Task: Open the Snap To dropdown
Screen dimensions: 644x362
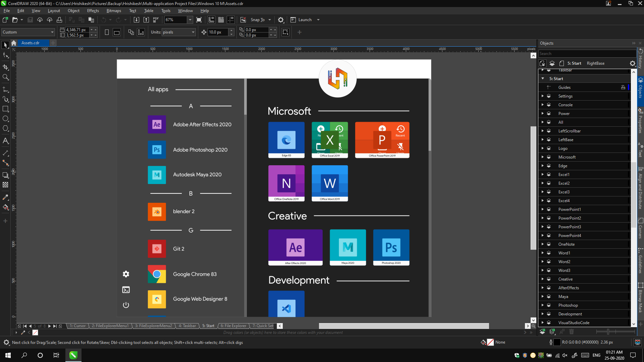Action: 270,20
